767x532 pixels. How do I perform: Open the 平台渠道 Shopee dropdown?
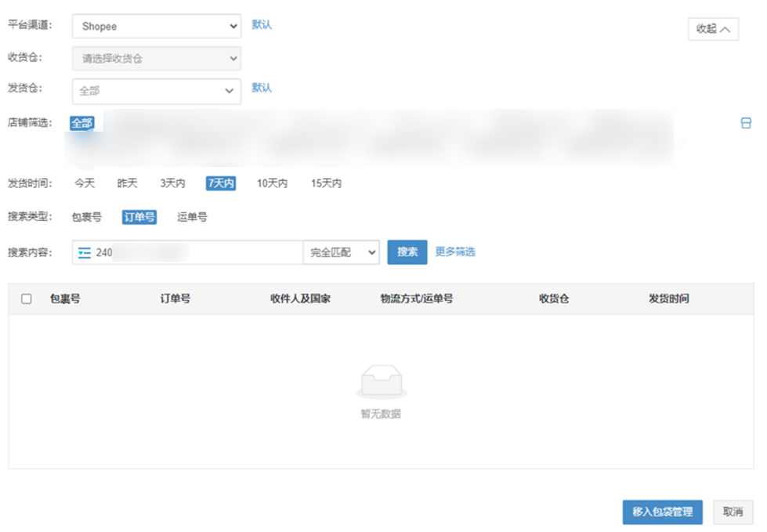(x=157, y=26)
